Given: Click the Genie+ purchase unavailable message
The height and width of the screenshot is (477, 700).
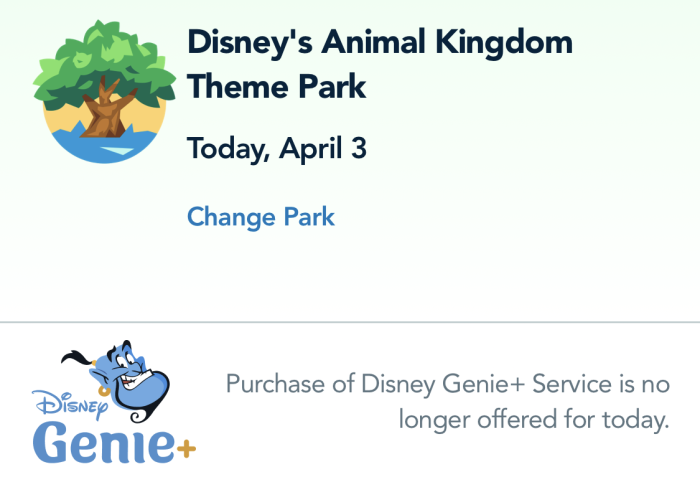Looking at the screenshot, I should (x=447, y=402).
